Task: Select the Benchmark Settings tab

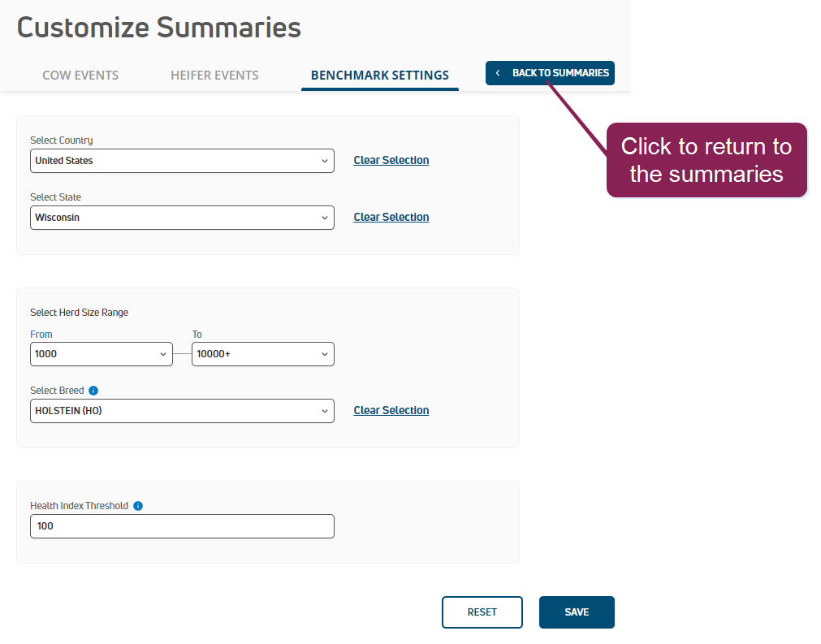Action: (x=379, y=76)
